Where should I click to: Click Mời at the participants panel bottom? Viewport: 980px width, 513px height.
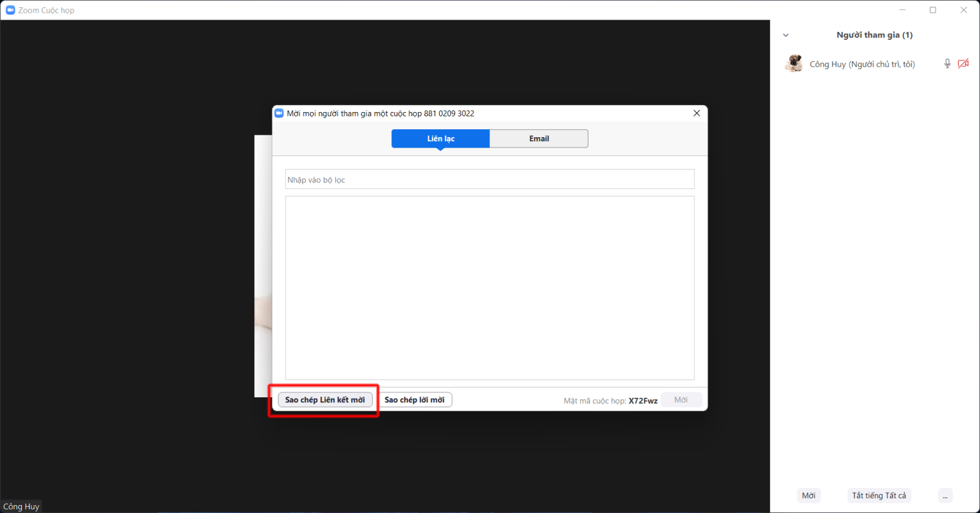tap(809, 495)
